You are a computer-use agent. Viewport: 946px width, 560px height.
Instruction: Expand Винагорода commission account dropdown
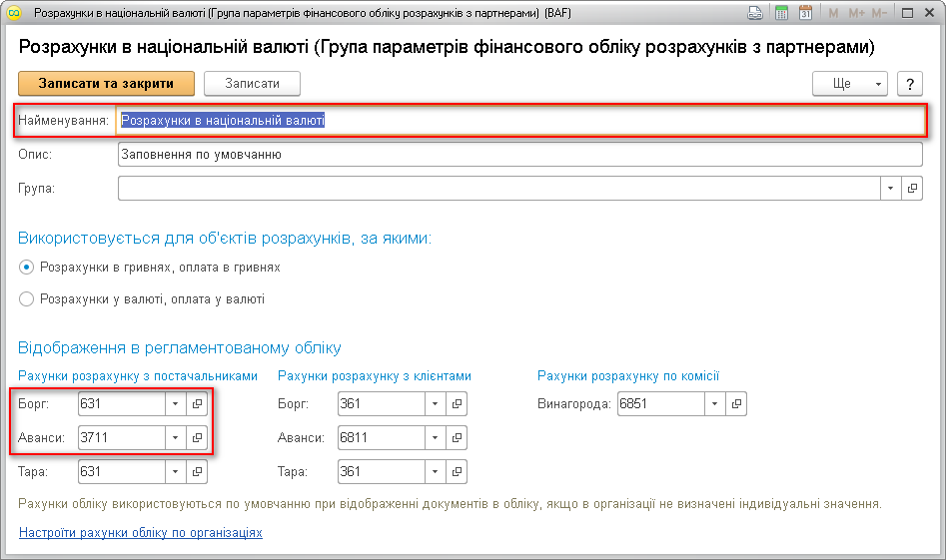tap(714, 404)
